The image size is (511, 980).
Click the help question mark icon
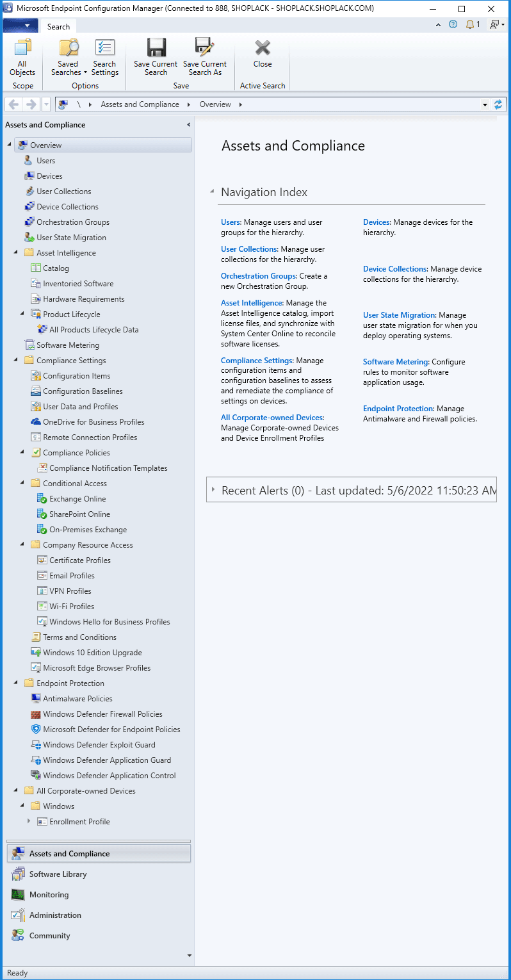point(453,25)
